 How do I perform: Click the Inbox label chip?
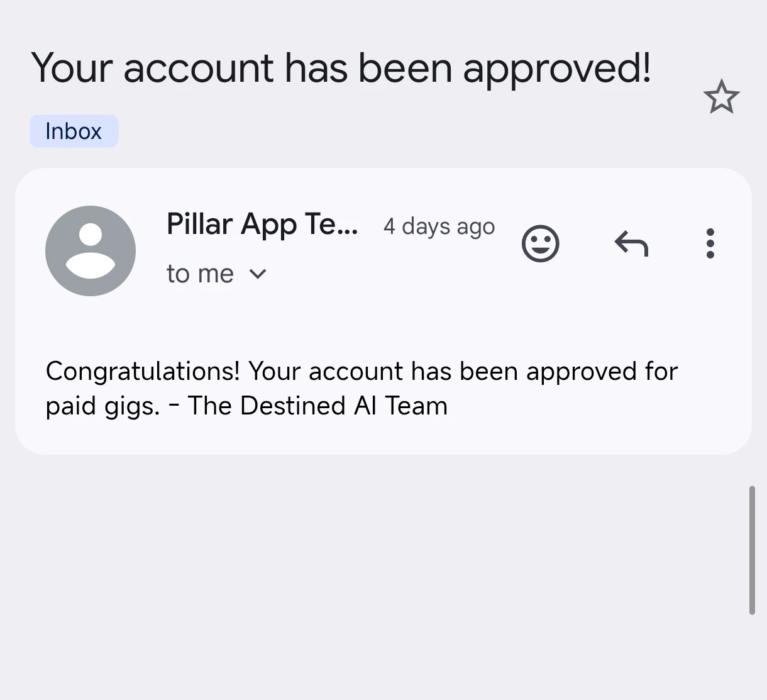click(74, 131)
